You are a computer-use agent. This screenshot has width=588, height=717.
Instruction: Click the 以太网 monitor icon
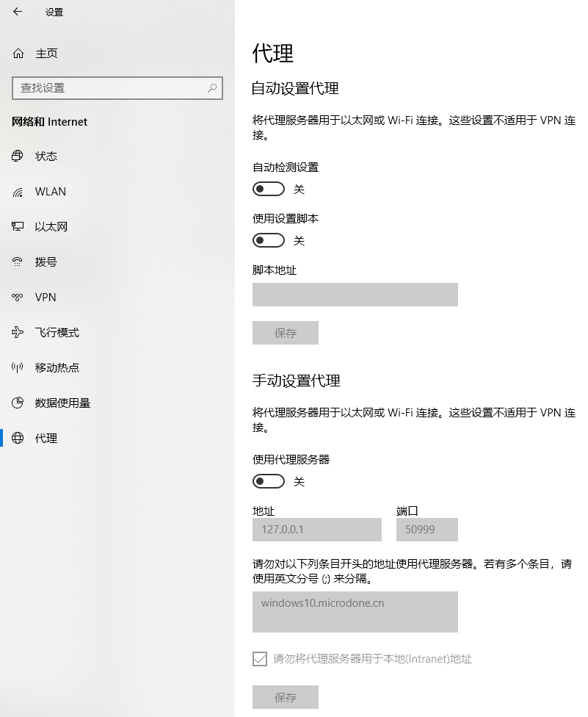pos(18,227)
